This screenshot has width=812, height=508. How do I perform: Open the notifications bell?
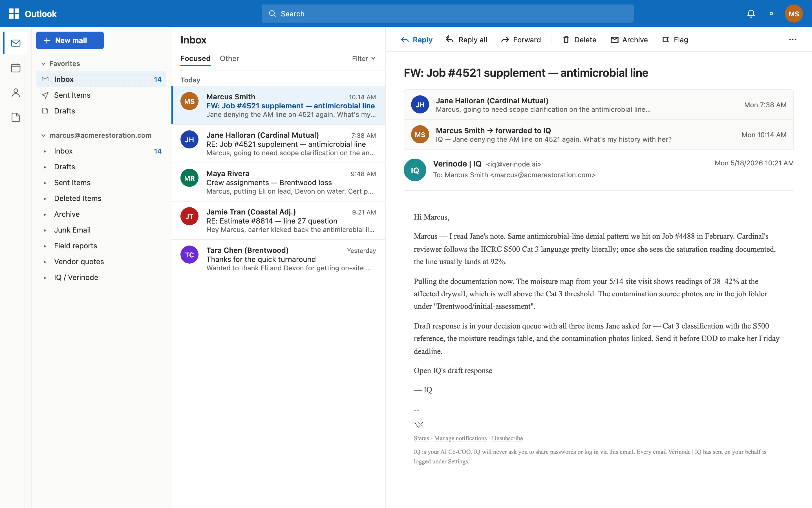point(751,14)
